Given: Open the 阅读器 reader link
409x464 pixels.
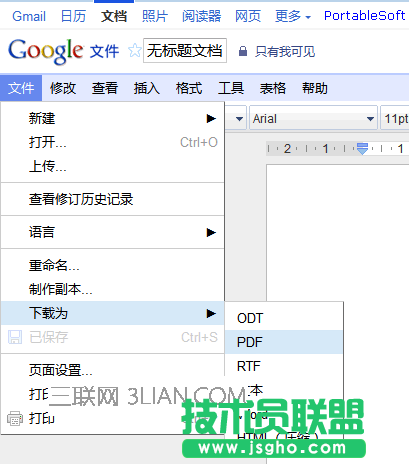Looking at the screenshot, I should [201, 16].
